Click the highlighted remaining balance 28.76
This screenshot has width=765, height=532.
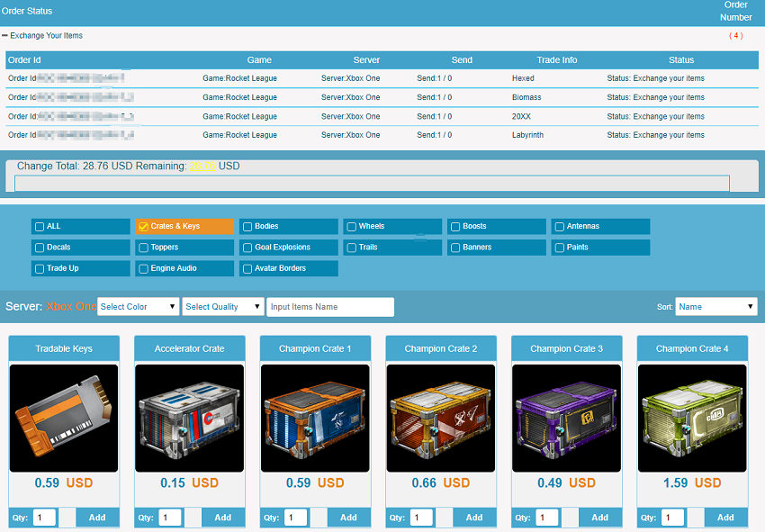tap(202, 166)
